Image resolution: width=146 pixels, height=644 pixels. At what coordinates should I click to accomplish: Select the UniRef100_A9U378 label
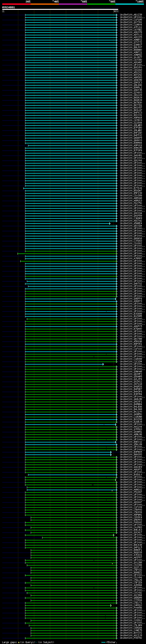pyautogui.click(x=131, y=32)
